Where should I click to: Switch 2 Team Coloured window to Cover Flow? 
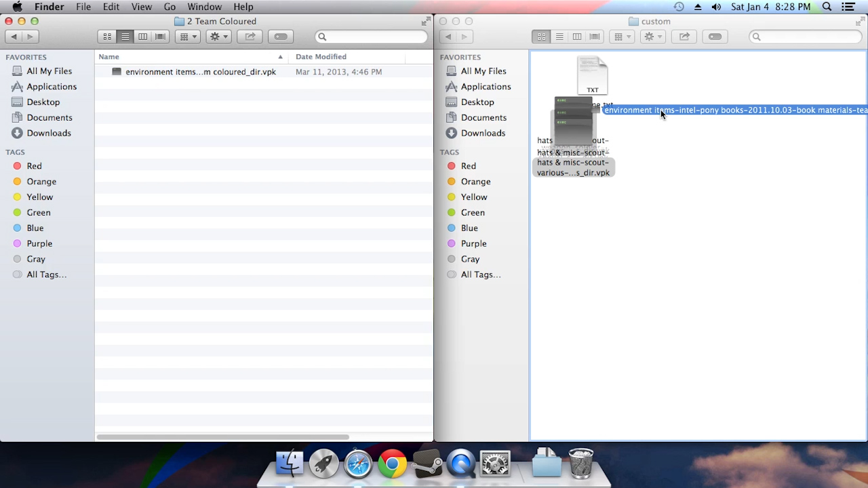click(161, 37)
